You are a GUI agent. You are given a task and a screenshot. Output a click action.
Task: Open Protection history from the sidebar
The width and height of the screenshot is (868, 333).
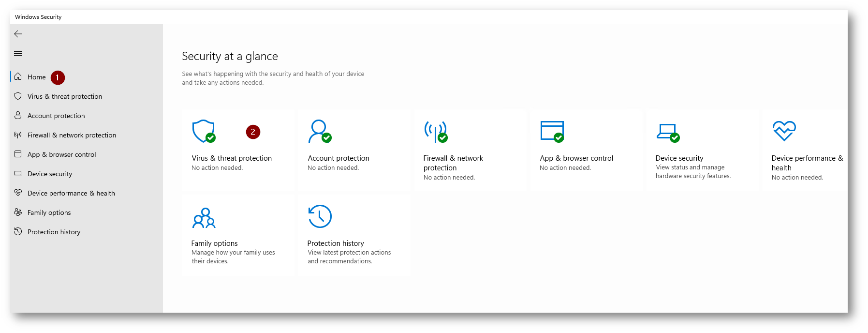point(54,232)
